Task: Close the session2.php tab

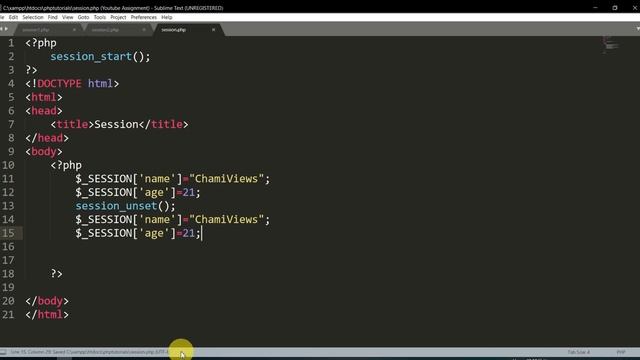Action: pos(144,30)
